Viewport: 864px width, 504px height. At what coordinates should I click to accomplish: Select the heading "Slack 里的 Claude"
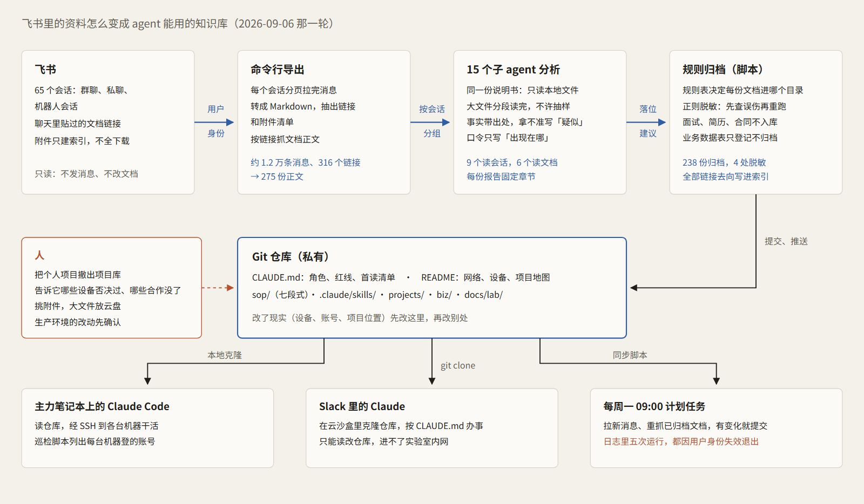362,406
